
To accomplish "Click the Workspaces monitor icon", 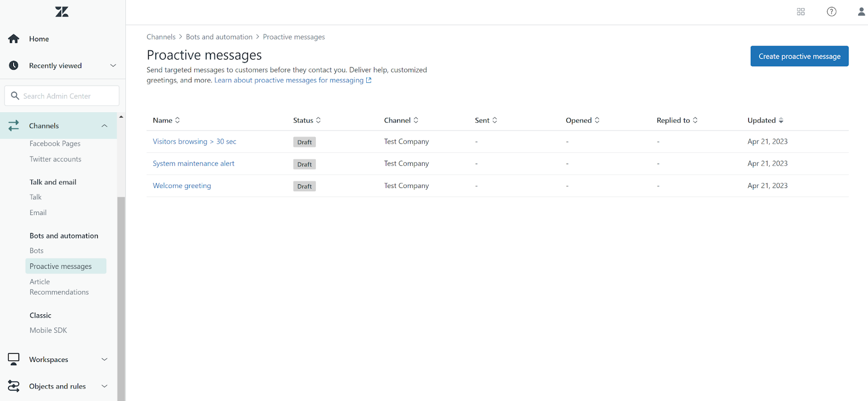I will tap(14, 359).
